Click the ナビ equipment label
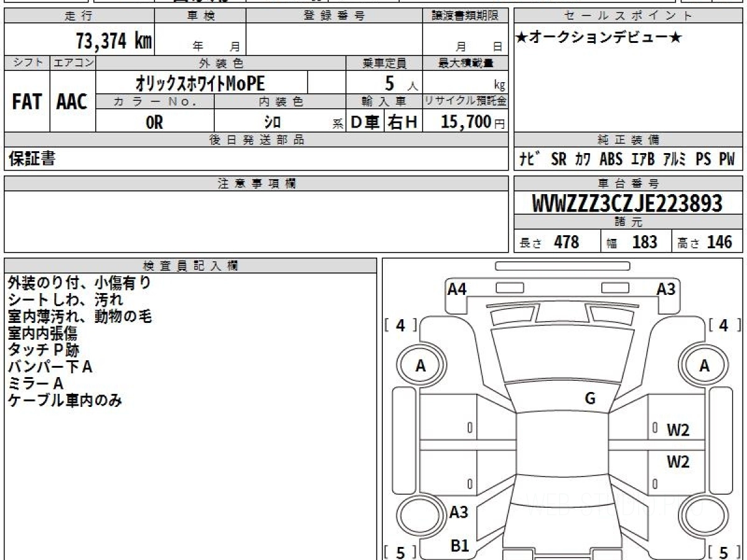 (530, 159)
